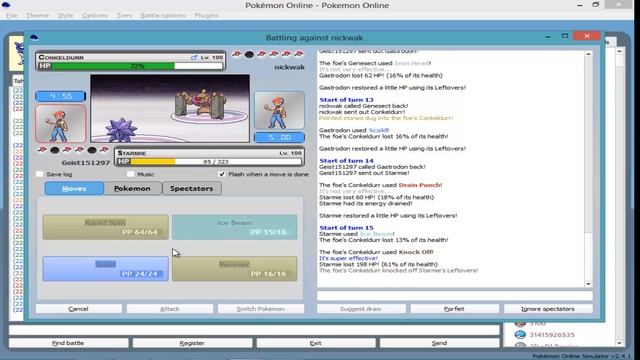640x360 pixels.
Task: Click the Exit button in main window
Action: tap(316, 343)
